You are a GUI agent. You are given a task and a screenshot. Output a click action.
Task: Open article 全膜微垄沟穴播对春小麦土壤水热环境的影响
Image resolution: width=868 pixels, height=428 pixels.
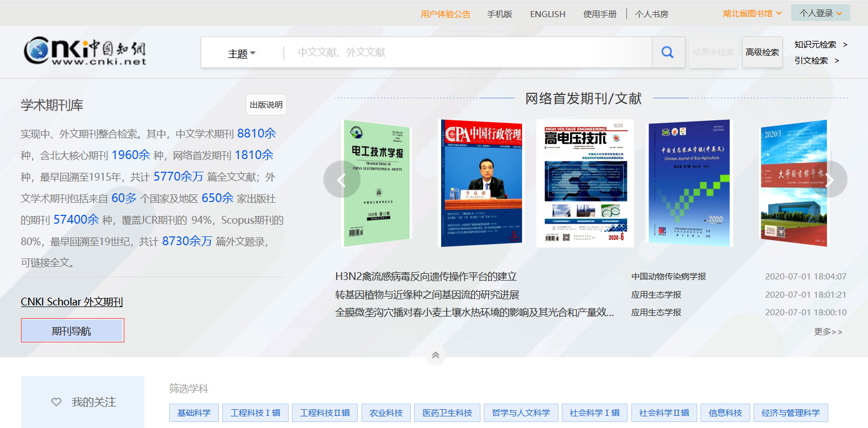474,313
